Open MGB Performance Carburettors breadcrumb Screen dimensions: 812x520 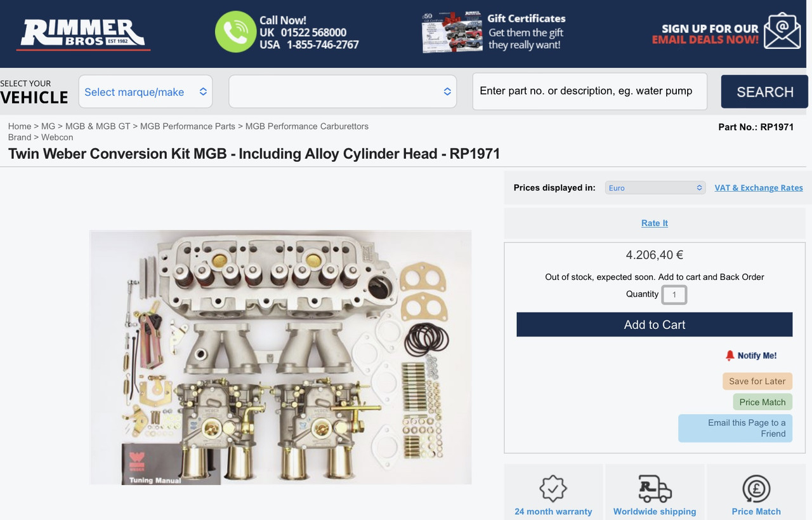(307, 126)
